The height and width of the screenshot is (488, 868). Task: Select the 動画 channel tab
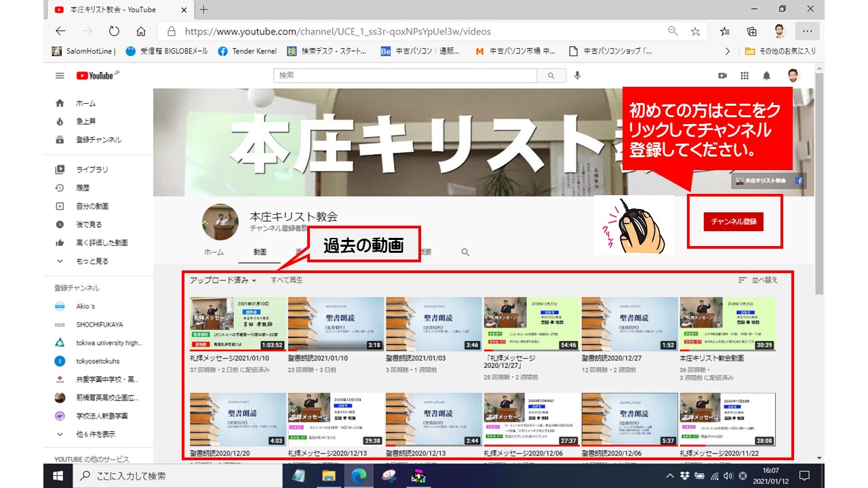(x=260, y=252)
